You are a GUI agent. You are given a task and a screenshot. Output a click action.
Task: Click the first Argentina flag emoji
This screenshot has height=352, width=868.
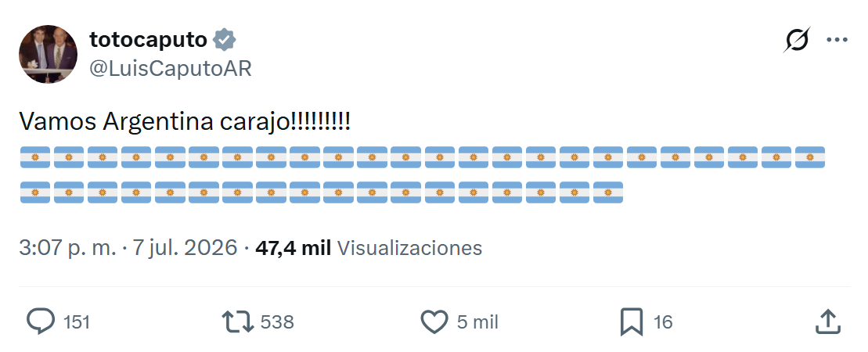pos(35,157)
